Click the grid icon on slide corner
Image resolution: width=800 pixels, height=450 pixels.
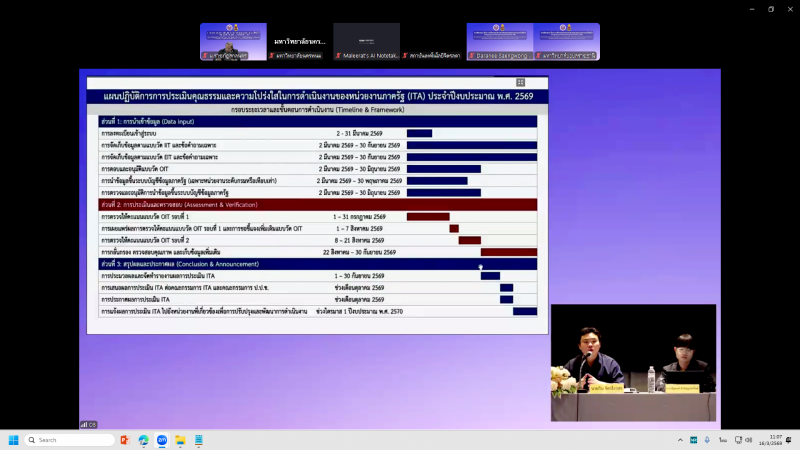(520, 82)
